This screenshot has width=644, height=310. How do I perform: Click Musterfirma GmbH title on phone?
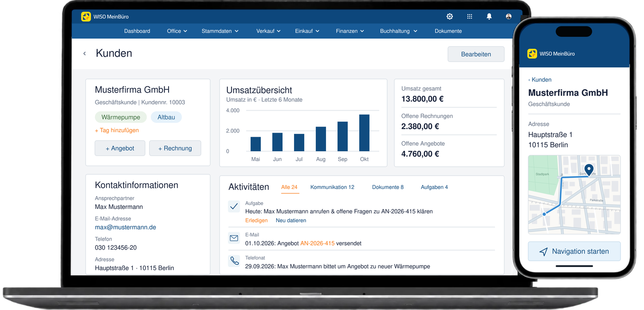(568, 93)
